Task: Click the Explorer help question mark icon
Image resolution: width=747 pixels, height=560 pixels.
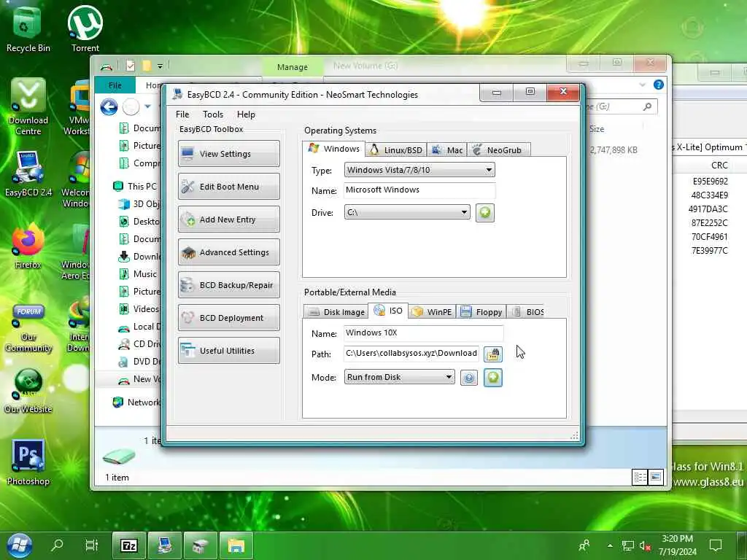Action: tap(659, 85)
